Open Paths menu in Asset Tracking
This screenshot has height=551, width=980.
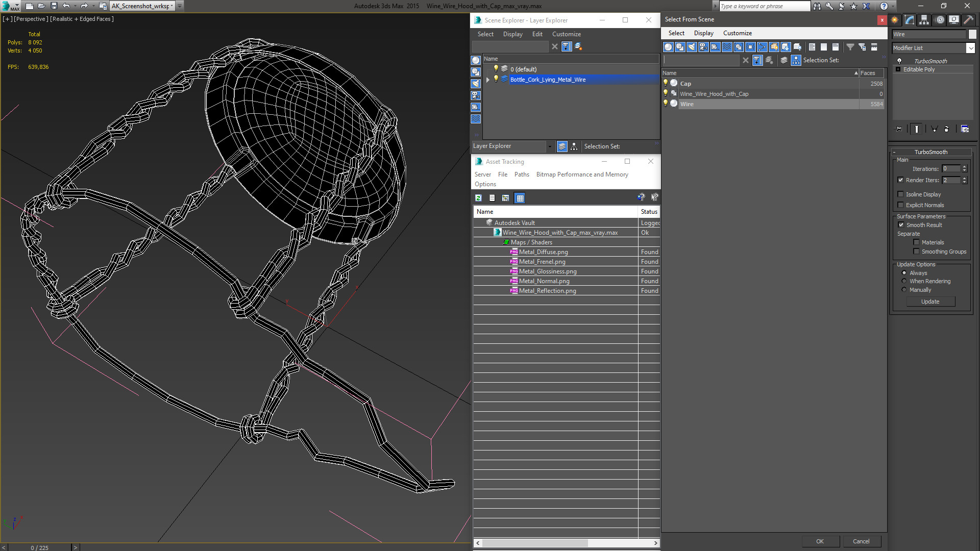(522, 174)
